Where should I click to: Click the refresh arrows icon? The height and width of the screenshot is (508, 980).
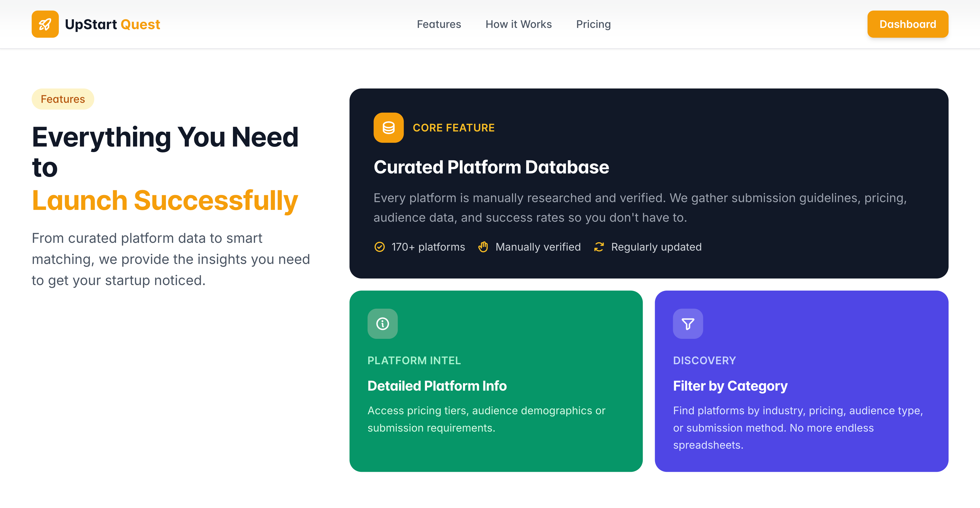pos(599,247)
